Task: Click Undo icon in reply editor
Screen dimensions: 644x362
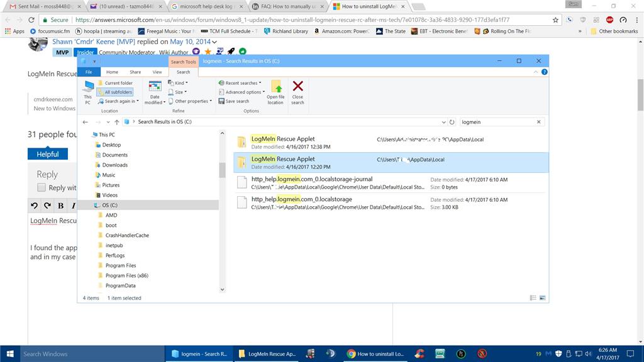Action: click(x=34, y=206)
